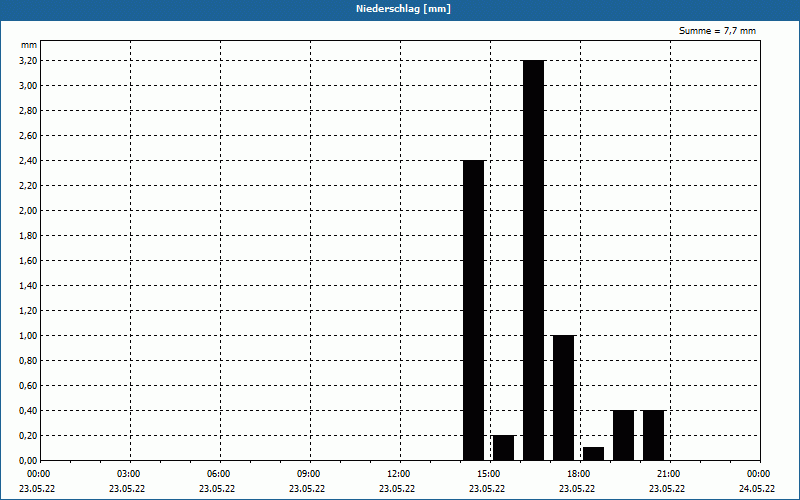Click the 1,00 y-axis label
Image resolution: width=800 pixels, height=500 pixels.
(x=28, y=336)
